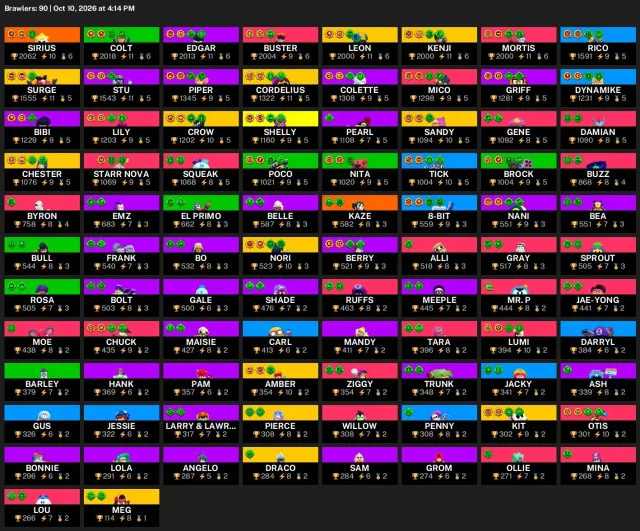The image size is (640, 531).
Task: Click the Gale brawler portrait icon
Action: 201,289
